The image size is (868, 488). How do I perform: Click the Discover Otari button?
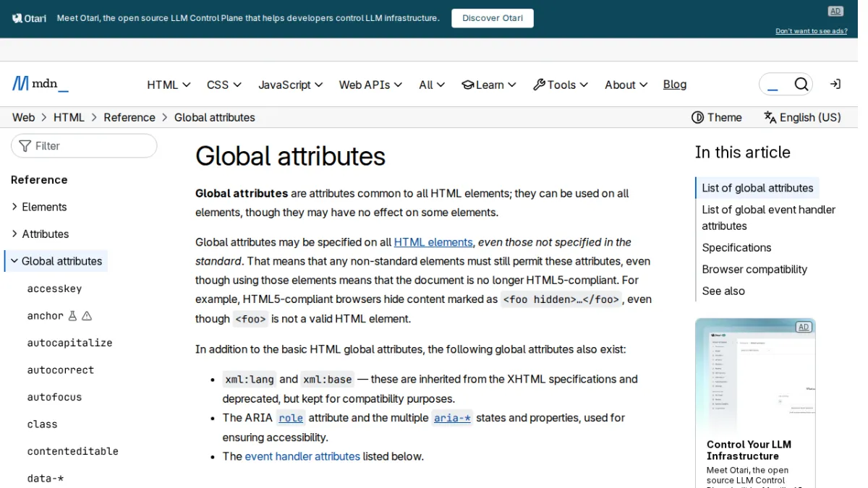(493, 18)
